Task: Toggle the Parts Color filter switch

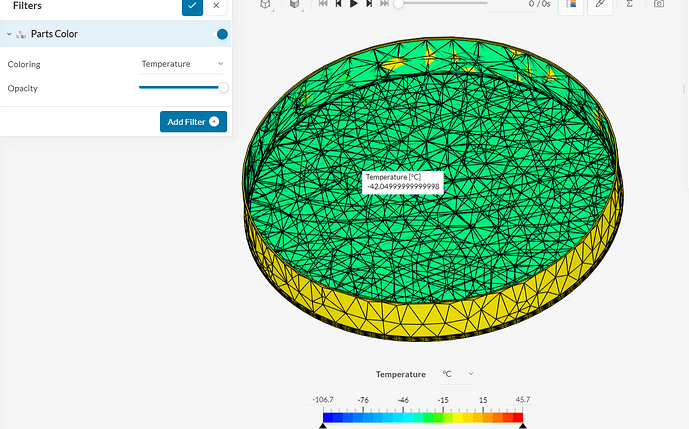Action: (x=221, y=34)
